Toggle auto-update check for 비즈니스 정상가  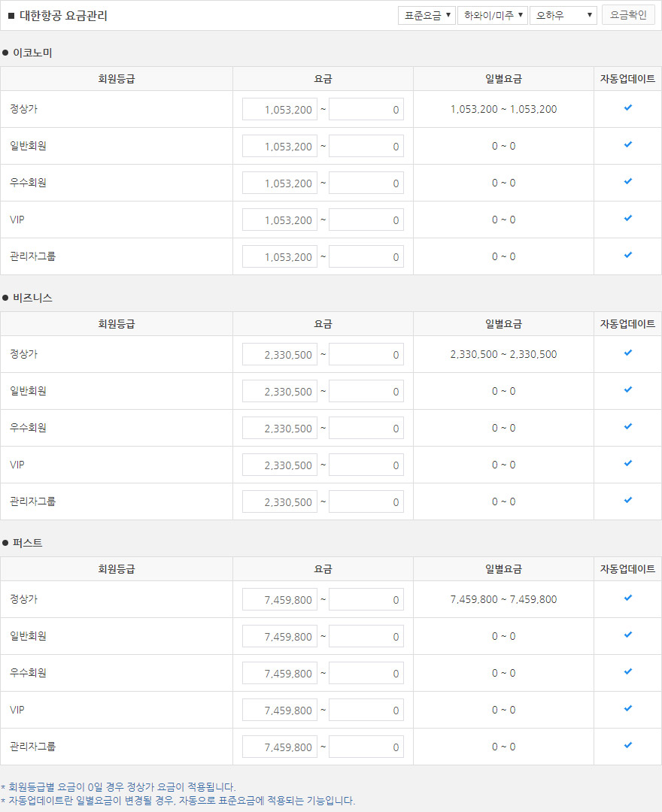(628, 353)
